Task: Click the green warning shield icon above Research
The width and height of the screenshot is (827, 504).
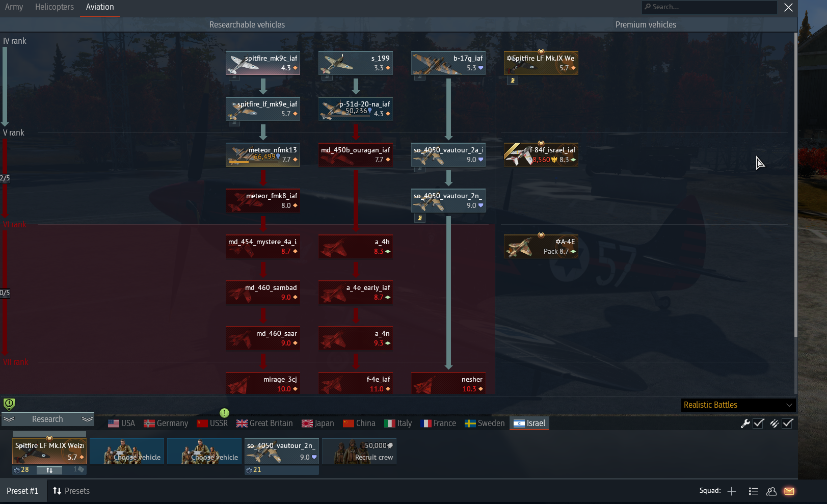Action: (9, 404)
